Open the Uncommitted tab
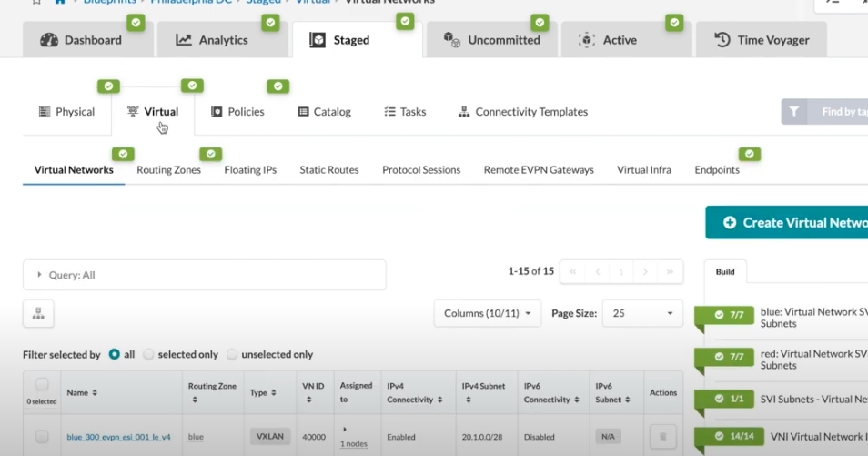This screenshot has width=868, height=456. [x=492, y=40]
